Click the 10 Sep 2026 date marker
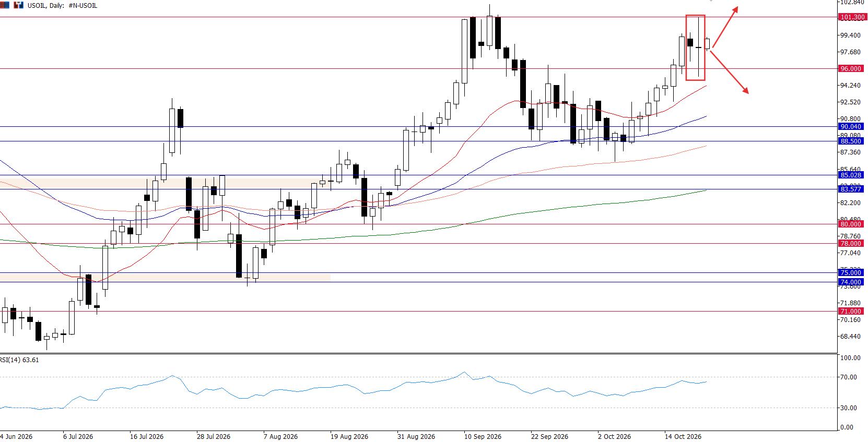The height and width of the screenshot is (442, 868). click(483, 436)
